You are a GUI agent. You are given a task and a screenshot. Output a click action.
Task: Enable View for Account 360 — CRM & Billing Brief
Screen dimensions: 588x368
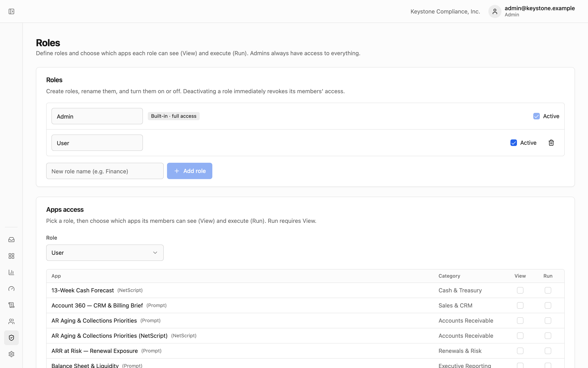point(520,305)
